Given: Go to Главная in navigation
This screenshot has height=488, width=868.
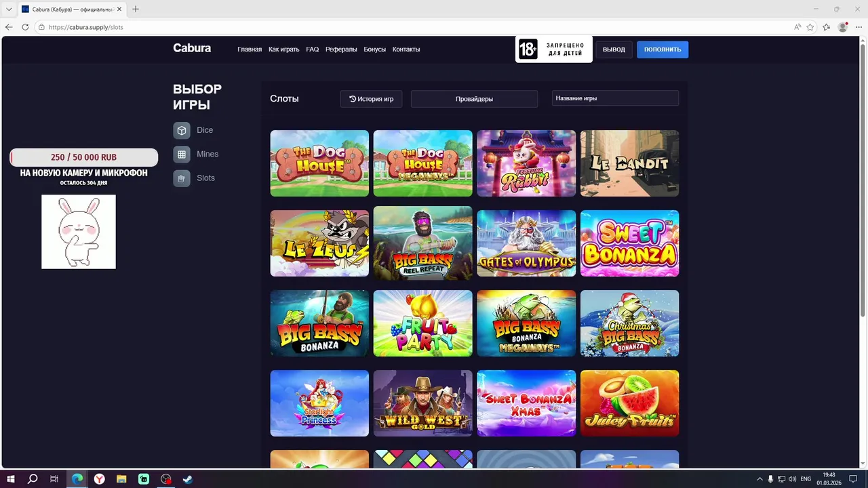Looking at the screenshot, I should (250, 49).
